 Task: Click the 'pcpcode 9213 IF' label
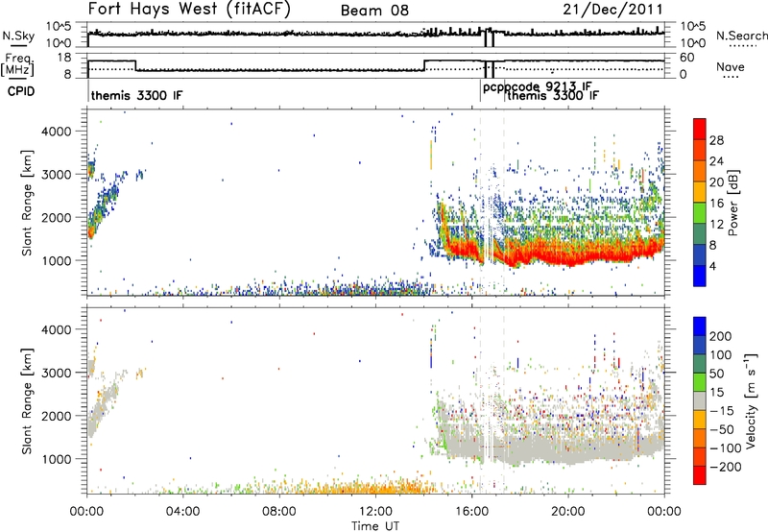tap(538, 87)
